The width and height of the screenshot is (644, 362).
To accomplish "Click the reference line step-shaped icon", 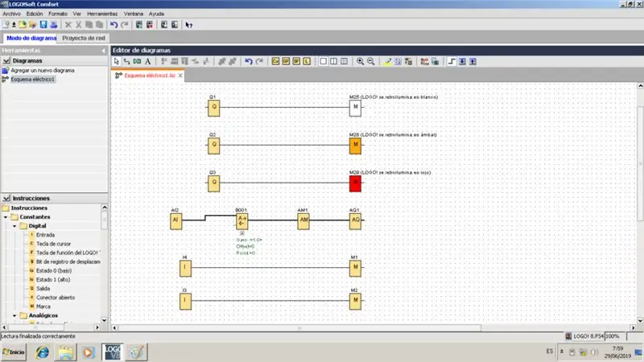I will [452, 62].
